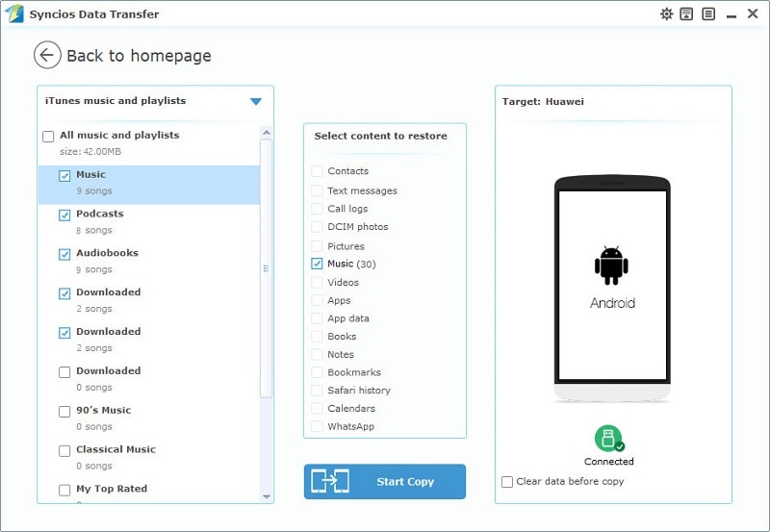Viewport: 770px width, 532px height.
Task: Select the Podcasts row label
Action: [100, 214]
